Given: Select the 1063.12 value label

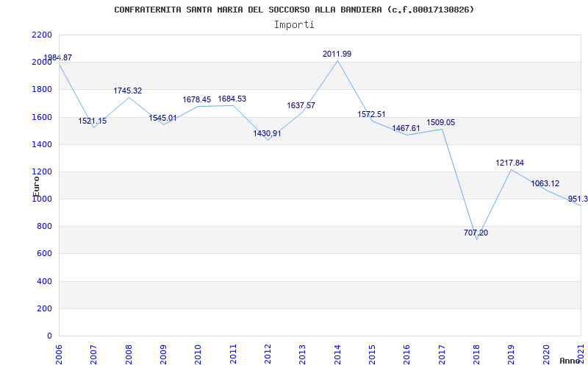Looking at the screenshot, I should (x=545, y=183).
